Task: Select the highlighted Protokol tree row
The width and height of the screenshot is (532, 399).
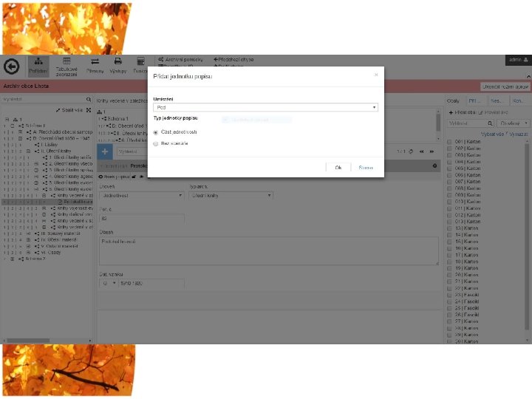Action: [x=47, y=202]
